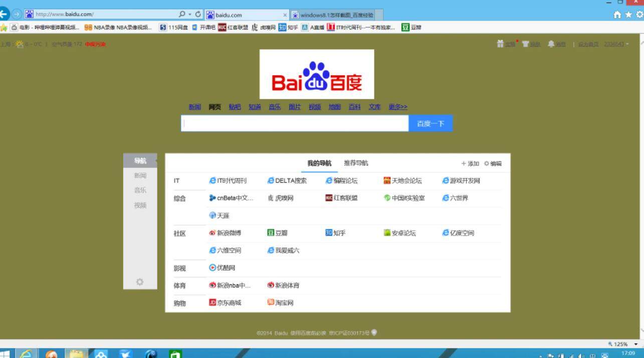Screen dimensions: 644x358
Task: Click the add-to-favorites-bar star icon
Action: pos(4,27)
